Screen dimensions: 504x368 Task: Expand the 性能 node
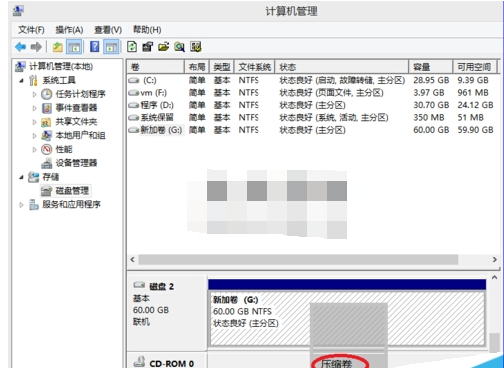34,149
